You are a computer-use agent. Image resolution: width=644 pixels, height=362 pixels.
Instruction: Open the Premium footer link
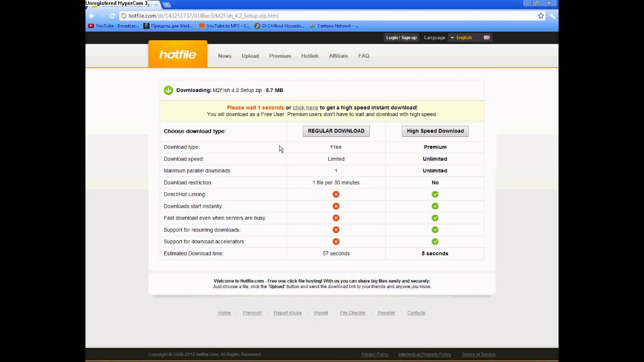[252, 313]
